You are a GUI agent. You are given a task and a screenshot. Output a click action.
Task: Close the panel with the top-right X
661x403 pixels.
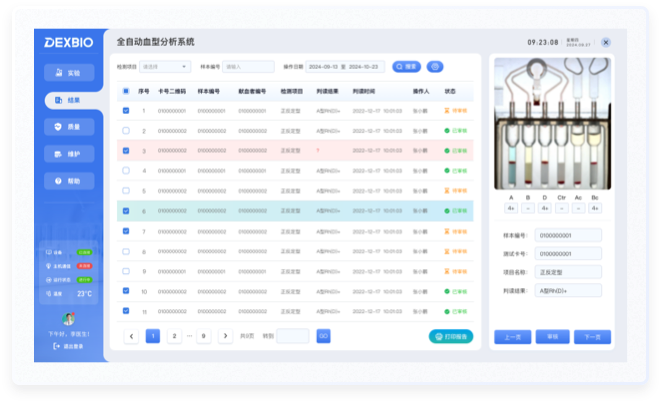click(606, 42)
